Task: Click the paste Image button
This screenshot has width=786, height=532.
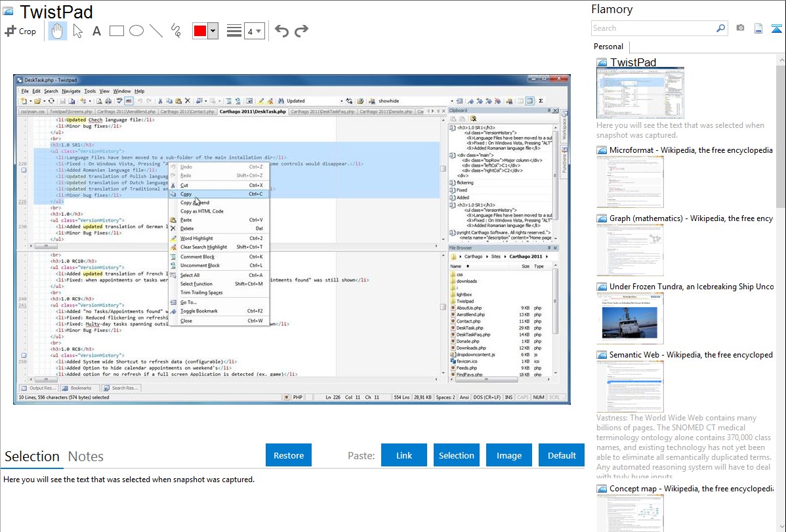Action: [x=508, y=455]
